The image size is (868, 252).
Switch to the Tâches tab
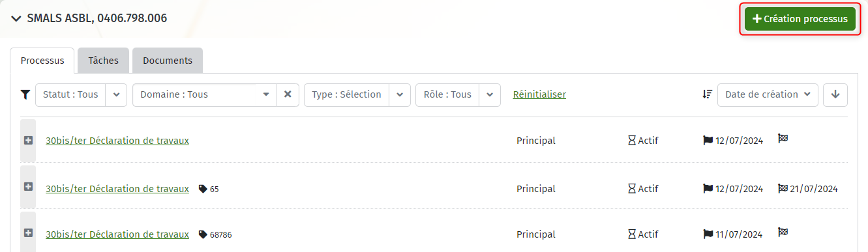point(103,61)
